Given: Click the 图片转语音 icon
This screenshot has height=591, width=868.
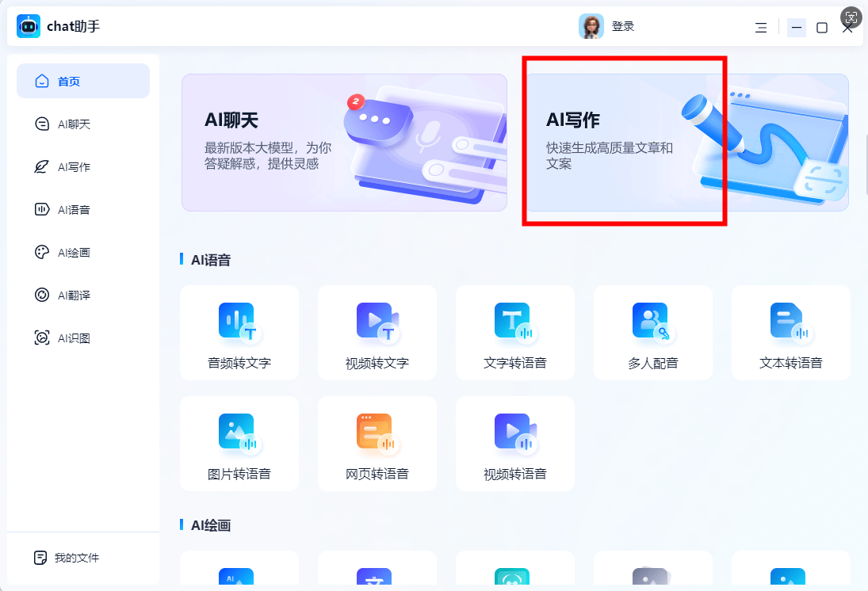Looking at the screenshot, I should coord(239,433).
